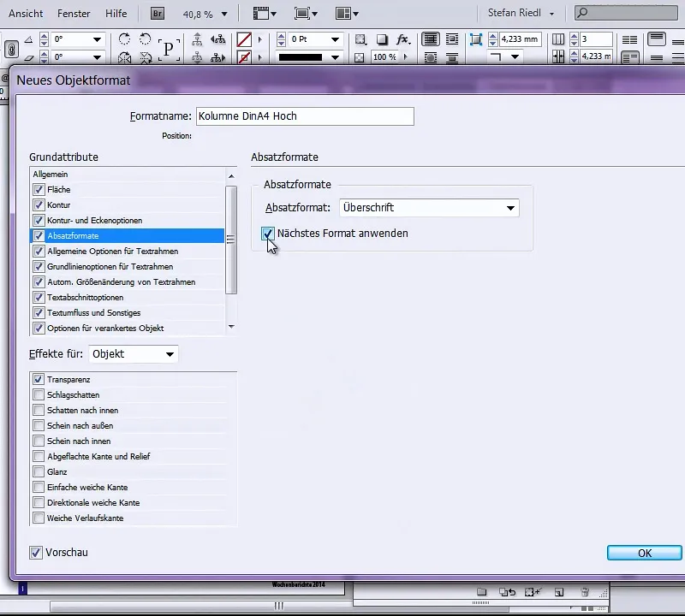Screen dimensions: 685x616
Task: Select no text wrap icon
Action: pyautogui.click(x=431, y=39)
